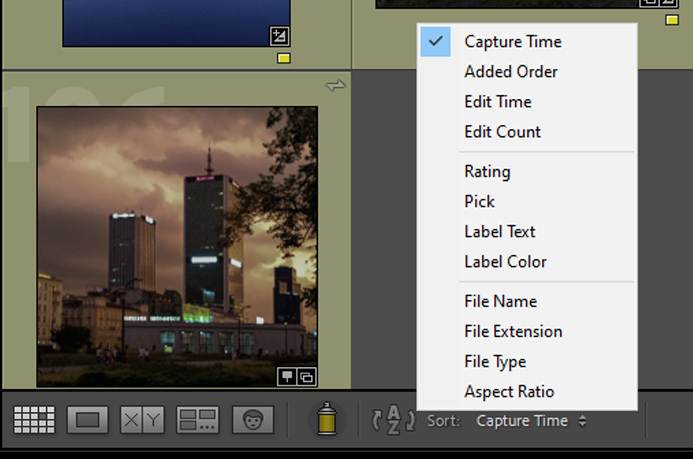Sort photos by File Name
The width and height of the screenshot is (693, 459).
coord(527,301)
